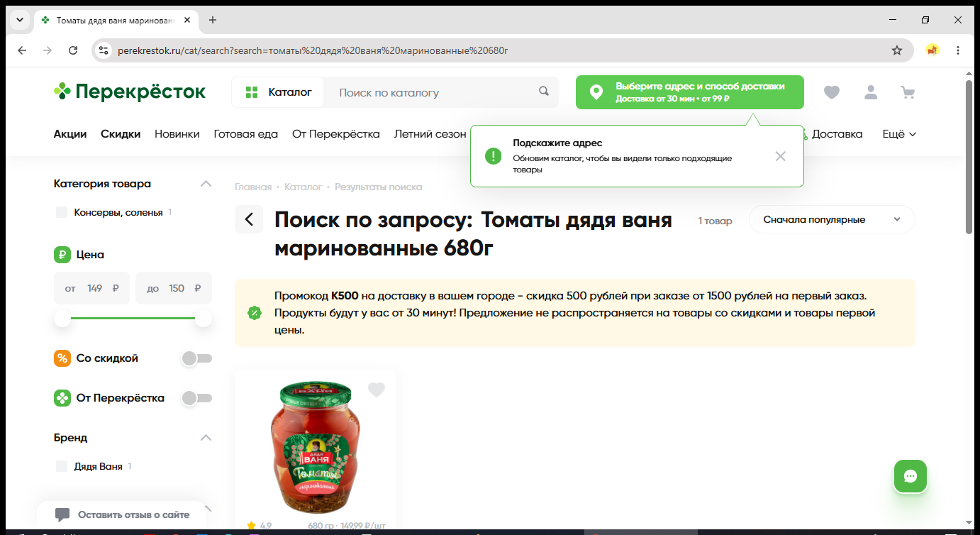Close the Подскажите адрес popup
The height and width of the screenshot is (535, 980).
[781, 156]
